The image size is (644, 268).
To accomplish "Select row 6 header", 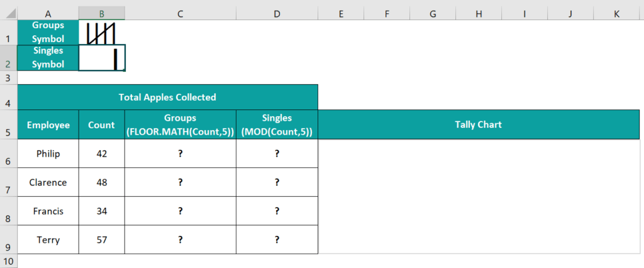I will (9, 154).
